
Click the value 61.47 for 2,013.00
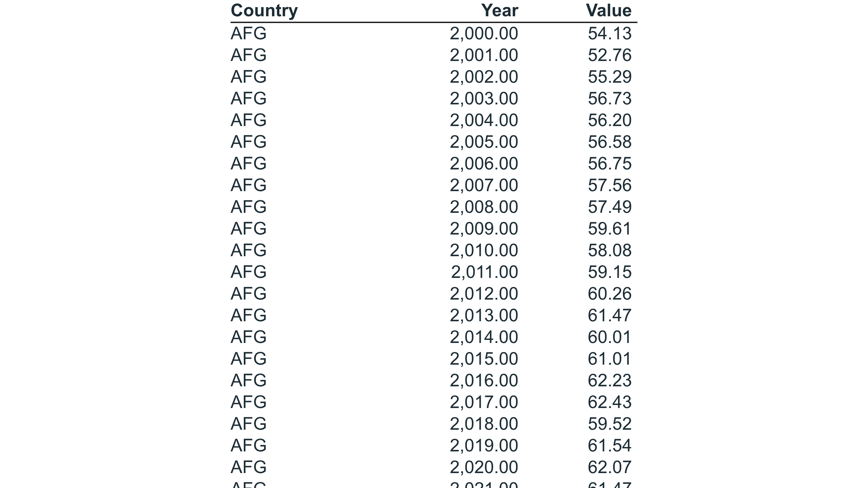point(610,316)
